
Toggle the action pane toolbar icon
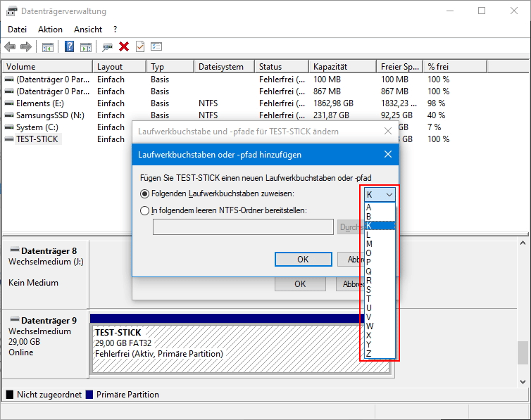(86, 46)
